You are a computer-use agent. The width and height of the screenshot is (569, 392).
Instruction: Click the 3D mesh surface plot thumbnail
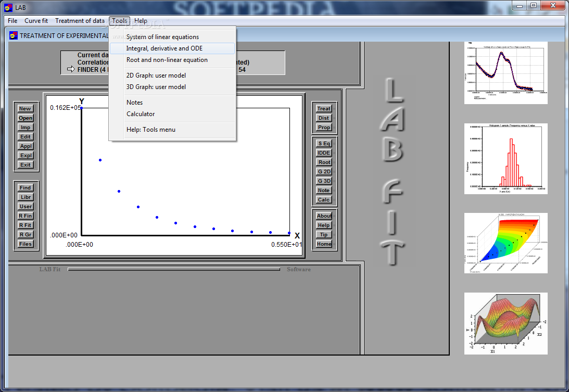click(x=506, y=323)
